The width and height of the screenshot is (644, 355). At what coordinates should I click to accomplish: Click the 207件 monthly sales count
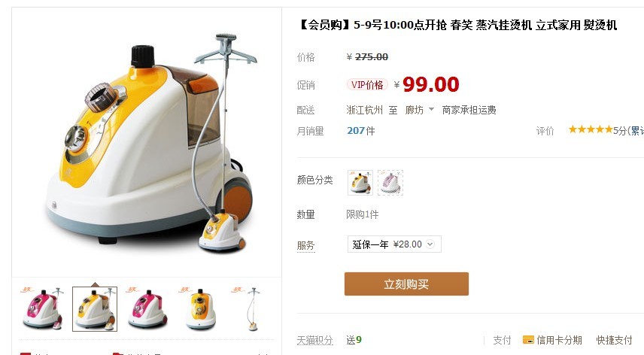361,131
